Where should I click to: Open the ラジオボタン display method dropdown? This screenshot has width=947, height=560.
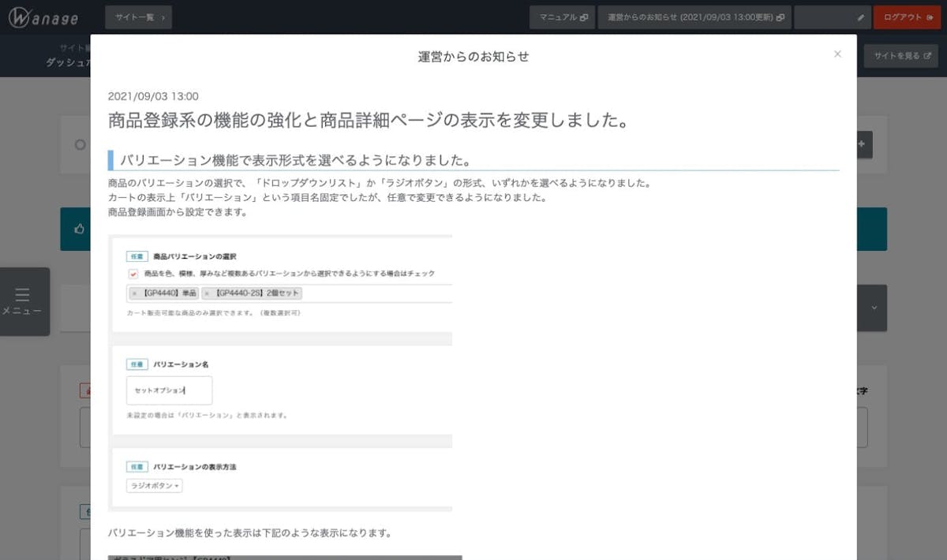pyautogui.click(x=155, y=486)
